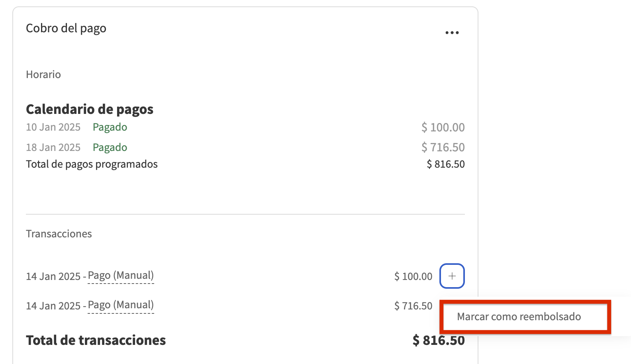Choose Marcar como reembolsado from the popup

[519, 317]
